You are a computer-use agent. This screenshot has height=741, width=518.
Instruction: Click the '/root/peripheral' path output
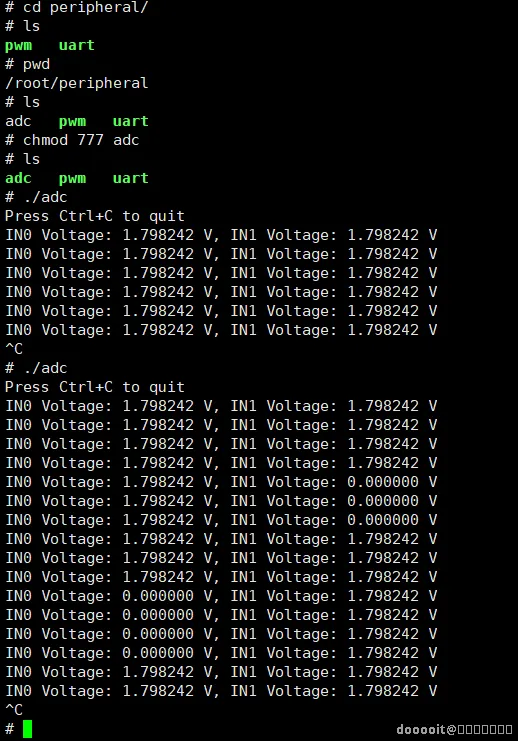(77, 83)
